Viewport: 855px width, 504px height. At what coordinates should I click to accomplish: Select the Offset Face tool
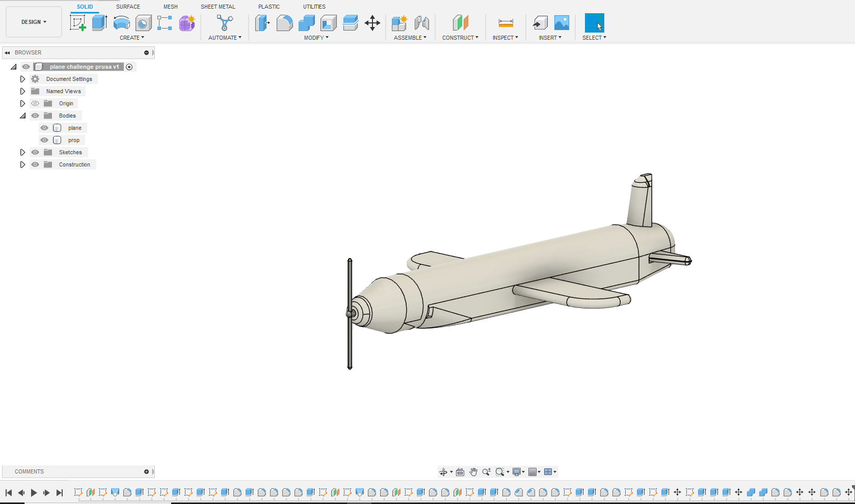[351, 23]
